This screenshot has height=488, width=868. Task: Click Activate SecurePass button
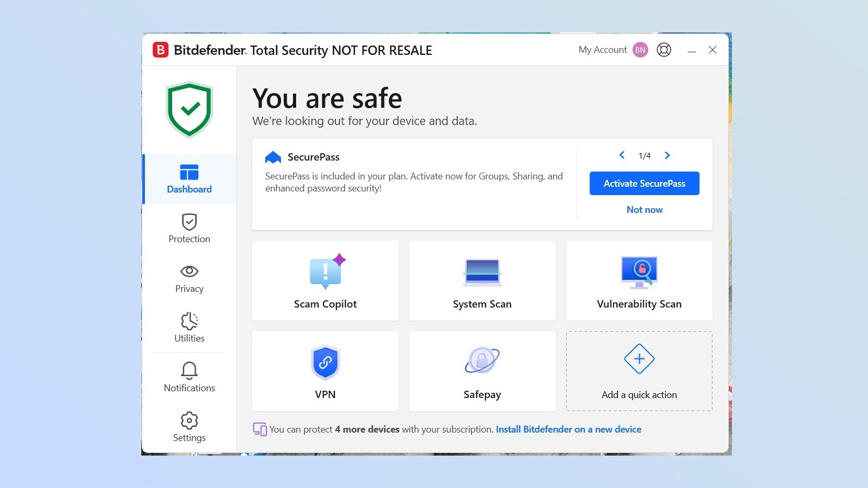645,183
